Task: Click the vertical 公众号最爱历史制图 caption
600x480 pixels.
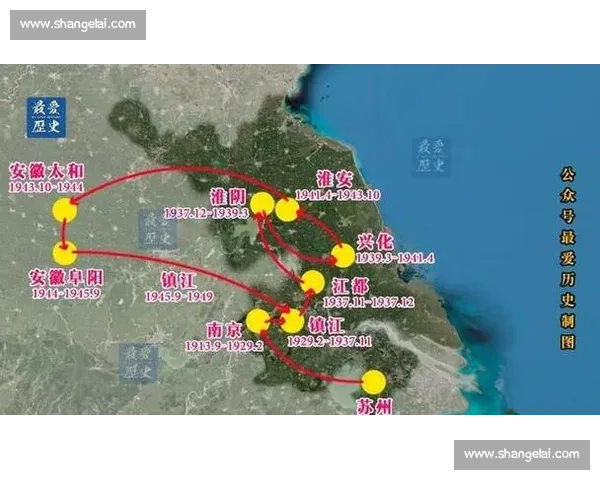Action: (567, 258)
